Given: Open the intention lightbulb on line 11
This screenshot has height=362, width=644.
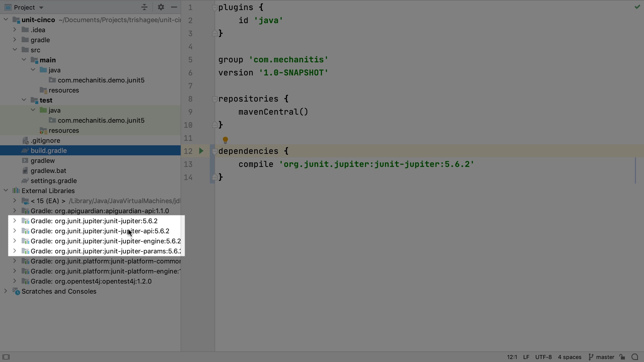Looking at the screenshot, I should (225, 140).
